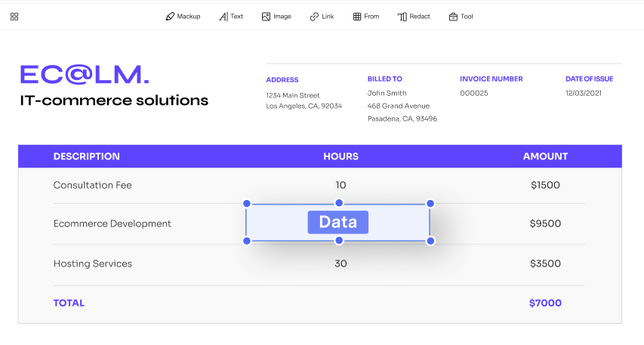644x345 pixels.
Task: Click the top-middle resize handle
Action: 339,203
